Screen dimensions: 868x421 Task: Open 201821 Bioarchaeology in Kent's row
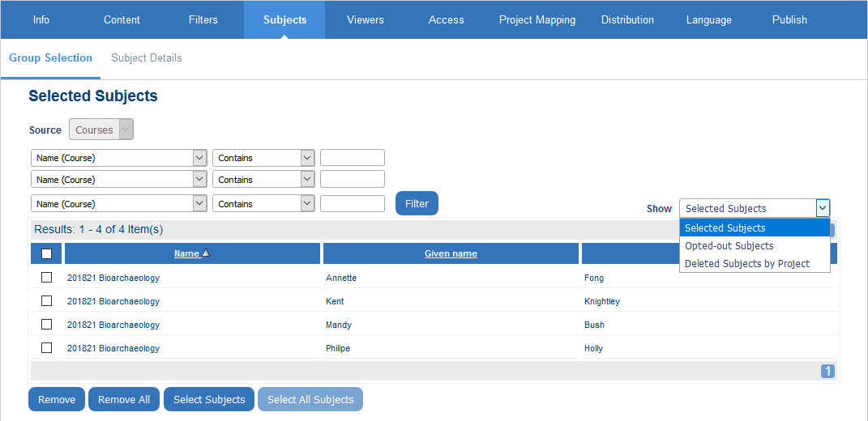[113, 301]
